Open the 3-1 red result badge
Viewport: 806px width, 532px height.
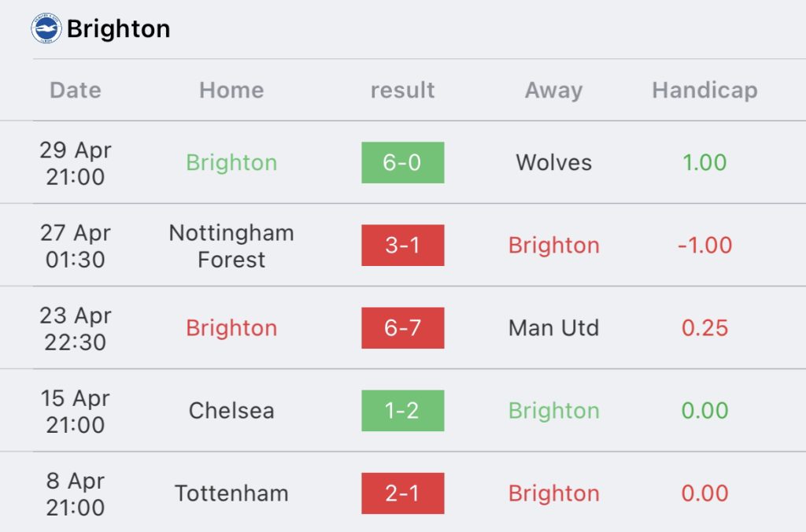pos(402,246)
